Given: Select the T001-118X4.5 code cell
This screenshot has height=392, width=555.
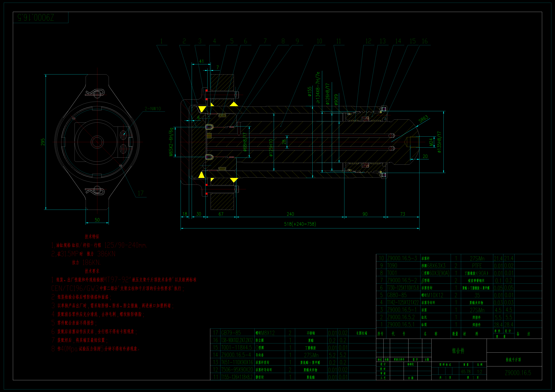Looking at the screenshot, I should coord(237,348).
